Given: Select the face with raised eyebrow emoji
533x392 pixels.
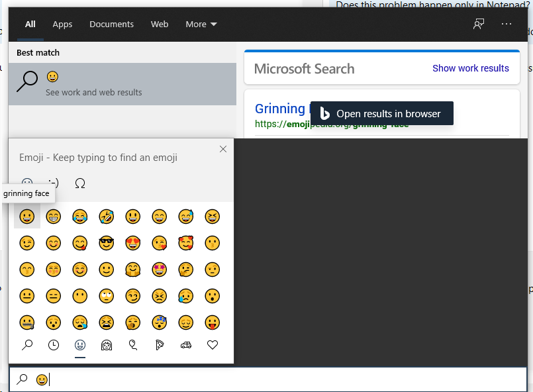Looking at the screenshot, I should pyautogui.click(x=213, y=269).
